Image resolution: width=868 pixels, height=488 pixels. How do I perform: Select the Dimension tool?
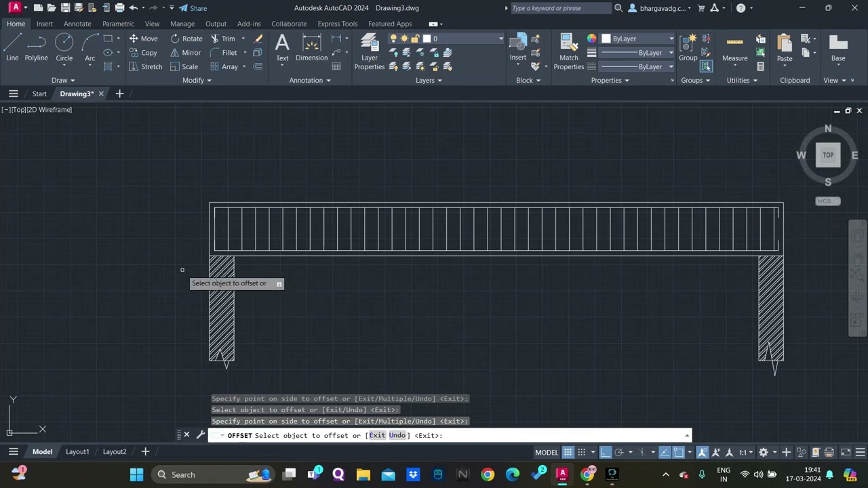(311, 47)
